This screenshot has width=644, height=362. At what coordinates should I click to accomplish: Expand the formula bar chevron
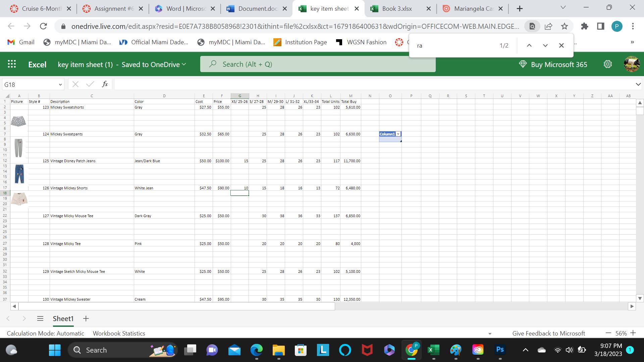(638, 84)
